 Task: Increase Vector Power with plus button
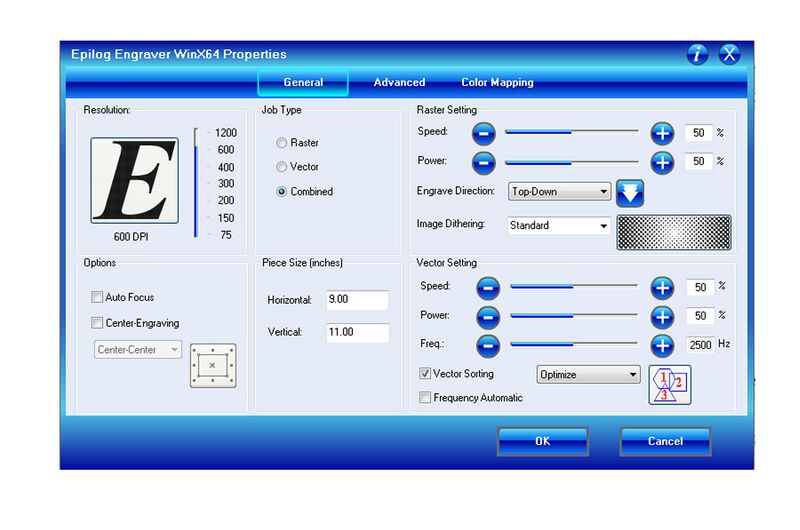pos(662,317)
